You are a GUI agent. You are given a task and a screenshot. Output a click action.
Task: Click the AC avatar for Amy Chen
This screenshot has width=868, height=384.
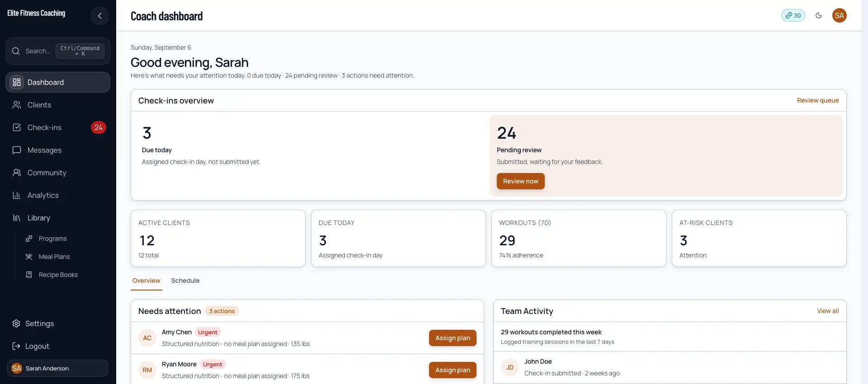pyautogui.click(x=147, y=338)
